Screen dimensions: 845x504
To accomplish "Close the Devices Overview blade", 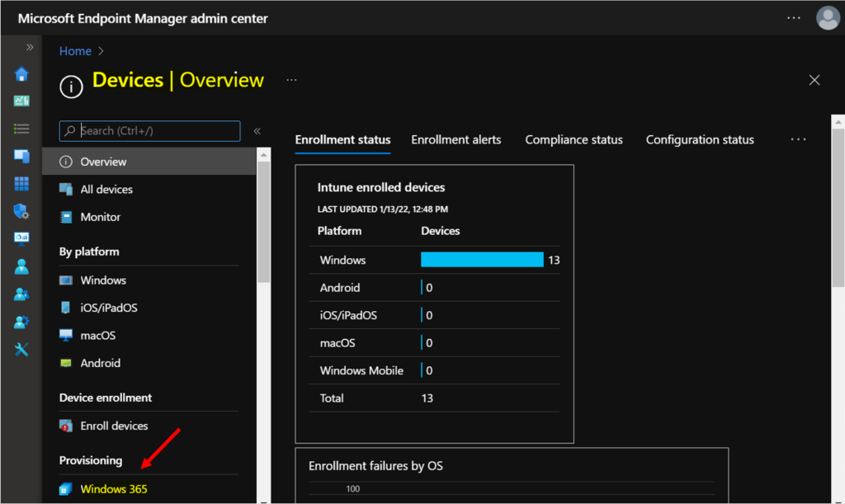I will (814, 80).
